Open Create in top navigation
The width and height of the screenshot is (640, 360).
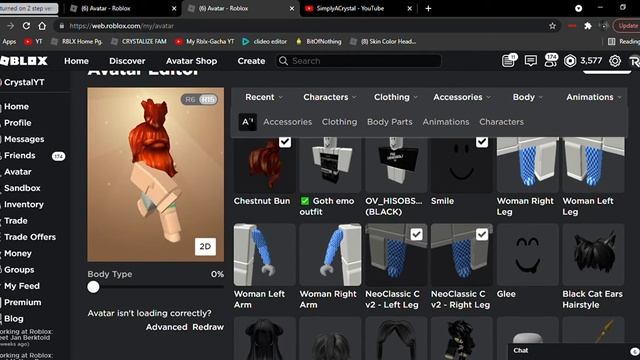click(x=251, y=61)
